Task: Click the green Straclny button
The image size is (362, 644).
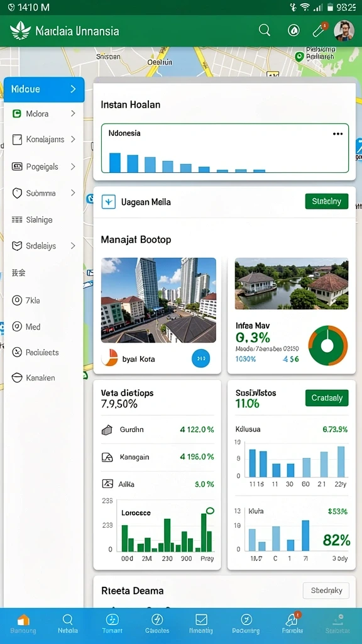Action: 327,201
